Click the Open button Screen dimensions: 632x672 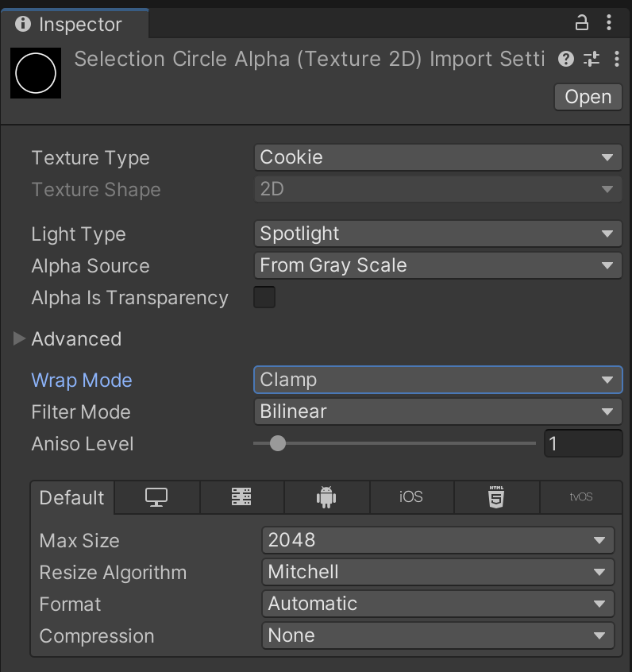click(588, 97)
